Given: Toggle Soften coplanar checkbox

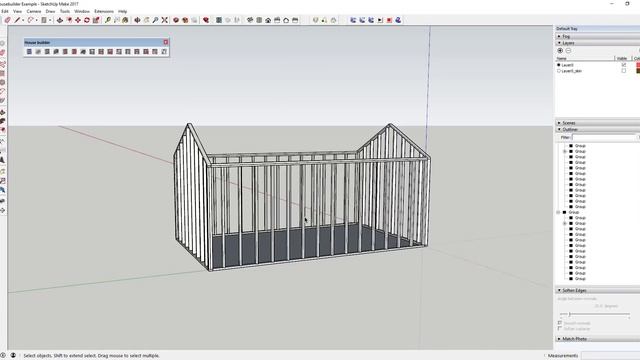Looking at the screenshot, I should pos(560,329).
